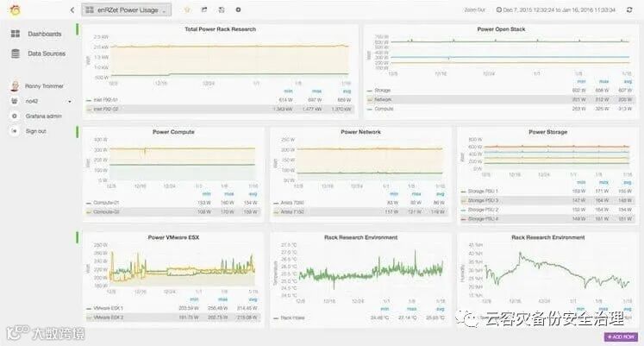Open the Power Storage panel title menu

click(x=548, y=132)
